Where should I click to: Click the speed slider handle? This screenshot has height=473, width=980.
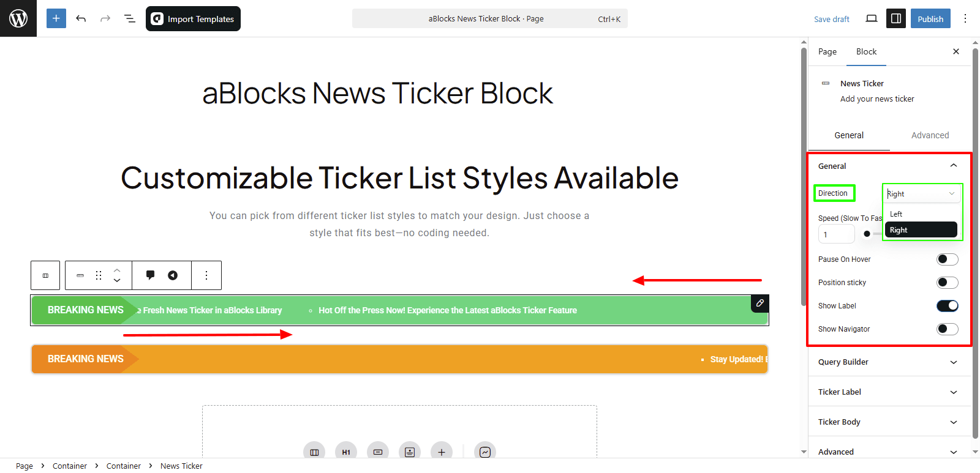pos(867,234)
